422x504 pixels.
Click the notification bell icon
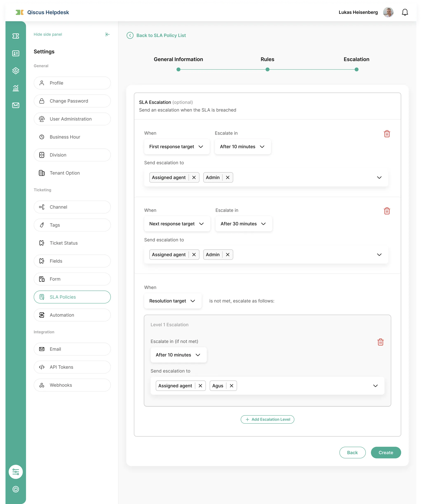pyautogui.click(x=405, y=12)
